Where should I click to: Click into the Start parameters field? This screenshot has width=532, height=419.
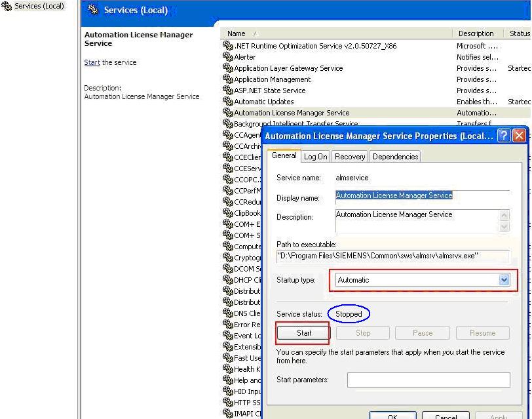click(428, 380)
